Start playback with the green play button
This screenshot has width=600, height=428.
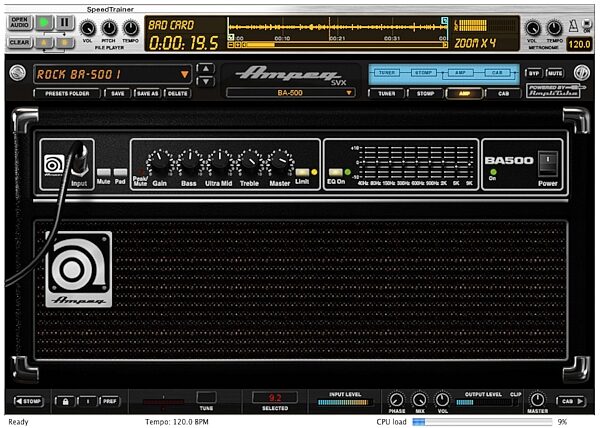[x=44, y=23]
